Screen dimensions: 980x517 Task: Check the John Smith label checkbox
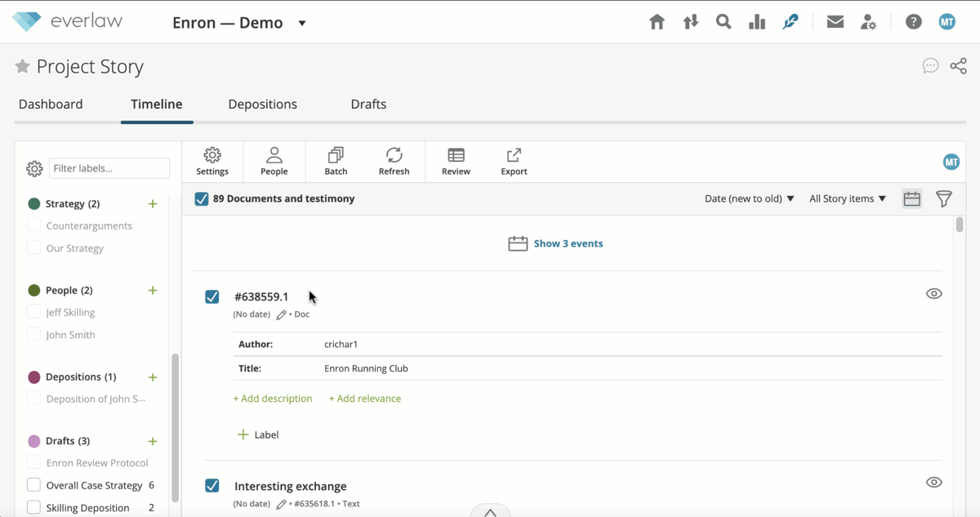(33, 334)
